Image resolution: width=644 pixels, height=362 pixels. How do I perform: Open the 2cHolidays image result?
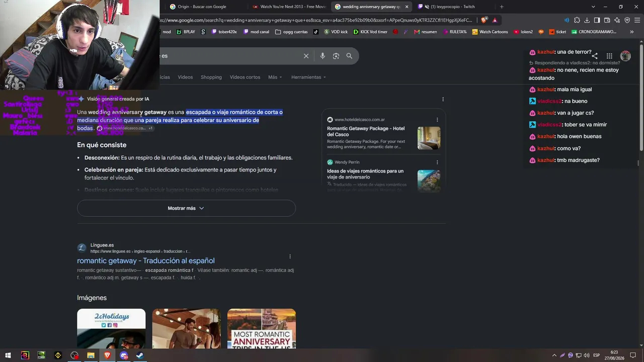click(111, 329)
